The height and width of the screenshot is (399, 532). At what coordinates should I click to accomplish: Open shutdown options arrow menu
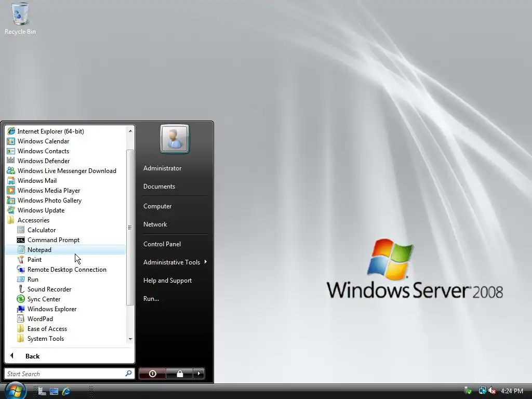tap(199, 374)
